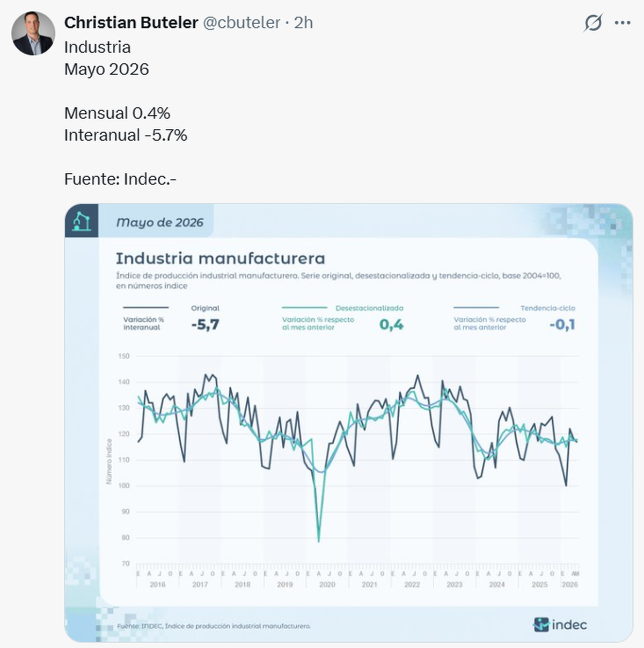Select the 0,4 Desestacionalizada value
Viewport: 644px width, 648px height.
tap(391, 324)
